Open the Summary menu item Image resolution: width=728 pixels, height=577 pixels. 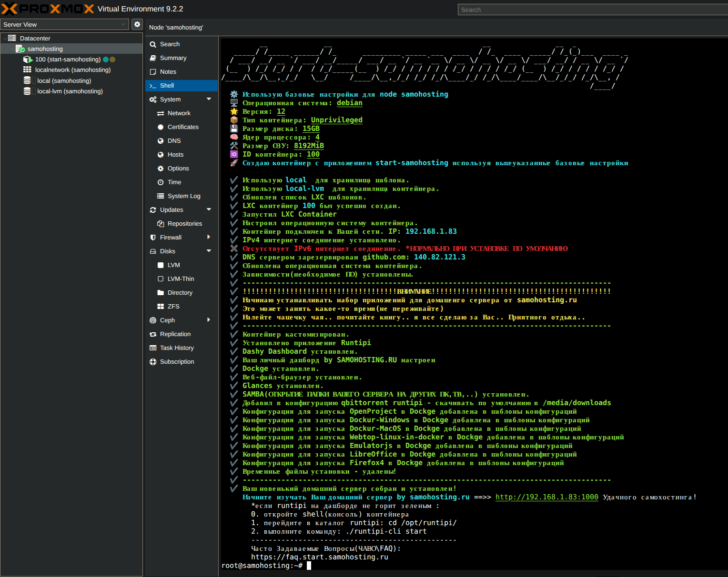tap(182, 58)
